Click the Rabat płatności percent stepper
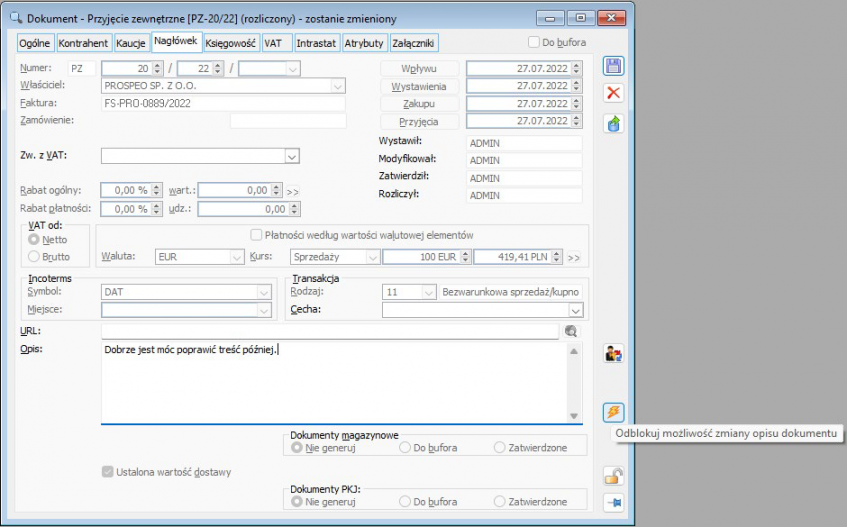The width and height of the screenshot is (847, 527). (157, 209)
